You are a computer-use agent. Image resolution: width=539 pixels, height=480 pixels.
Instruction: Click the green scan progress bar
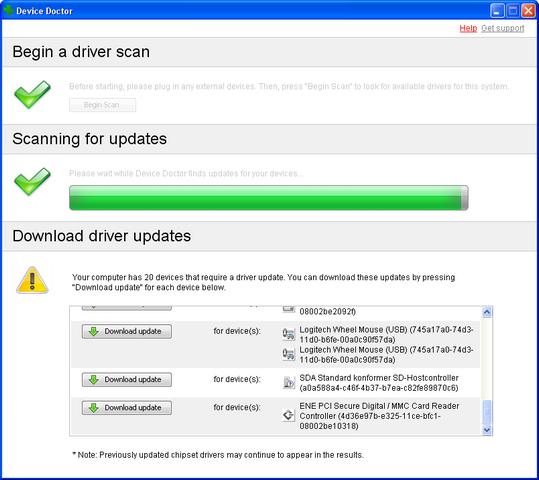click(269, 198)
